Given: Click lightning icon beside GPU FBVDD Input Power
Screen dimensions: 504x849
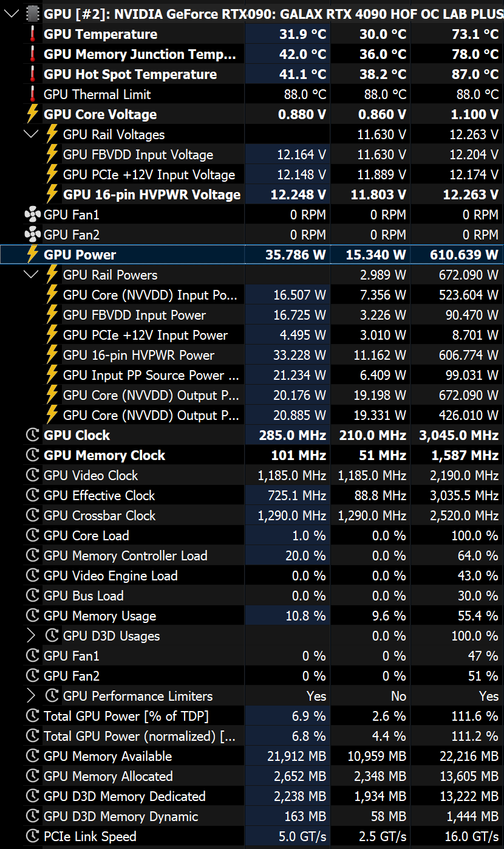Looking at the screenshot, I should click(52, 315).
